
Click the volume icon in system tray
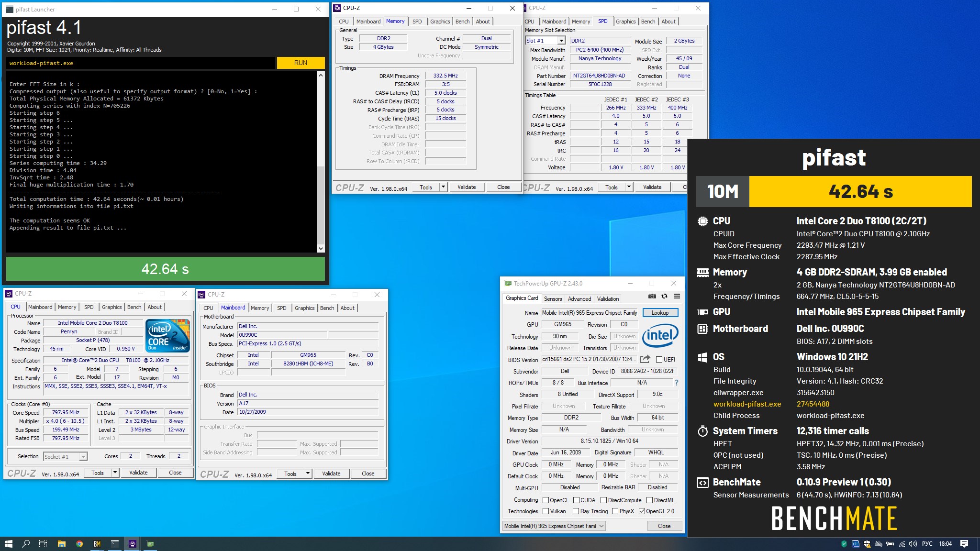[913, 544]
